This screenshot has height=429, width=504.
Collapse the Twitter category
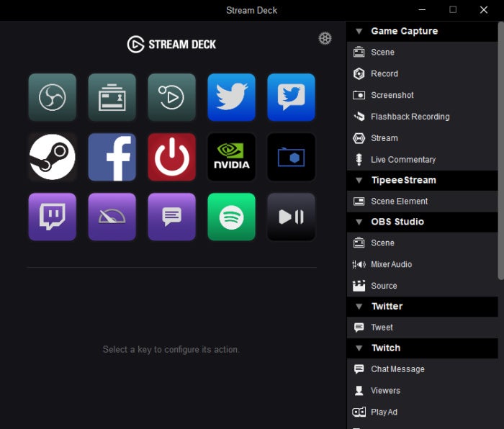[x=359, y=307]
